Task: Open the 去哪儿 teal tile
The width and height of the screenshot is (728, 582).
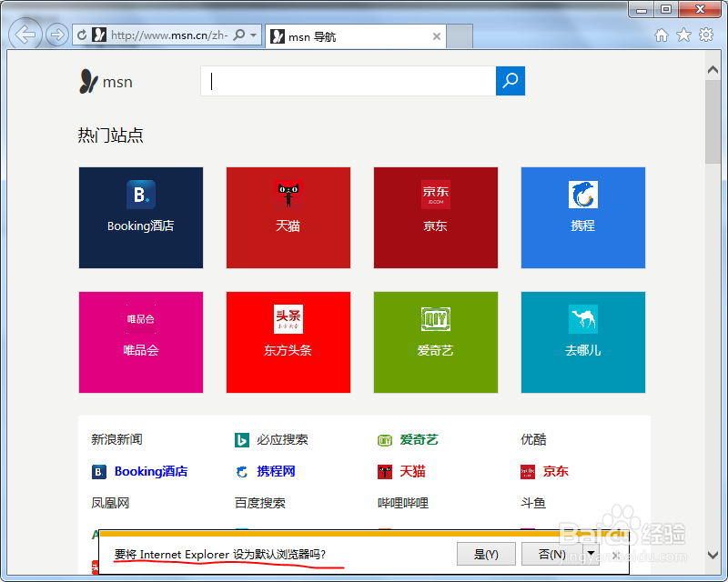Action: (583, 342)
